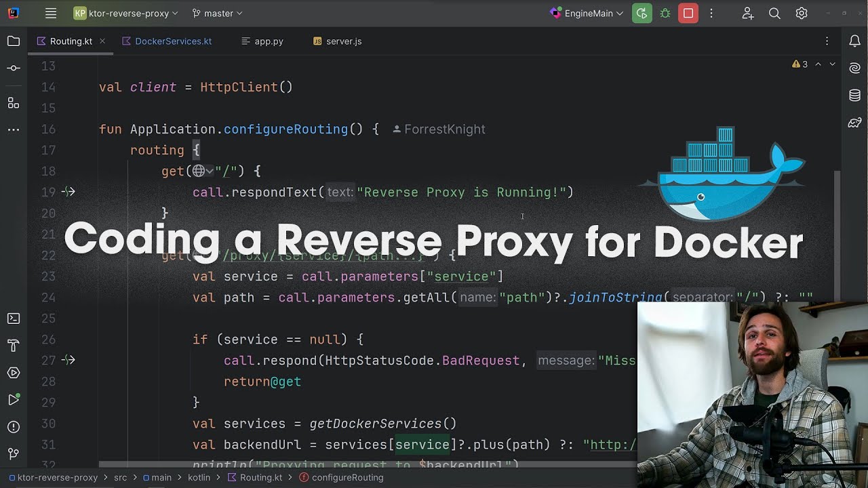
Task: Open the Commit tool window
Action: coord(14,68)
